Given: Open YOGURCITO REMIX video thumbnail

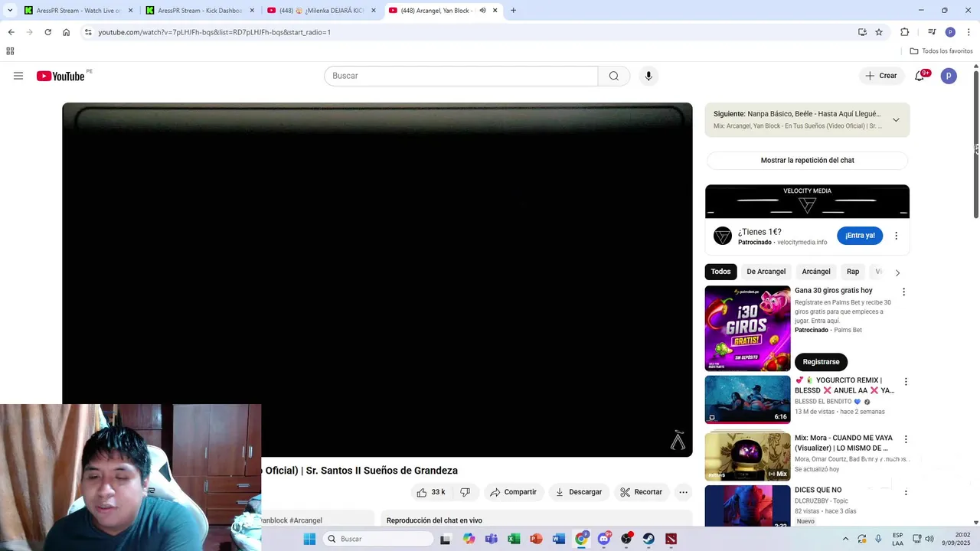Looking at the screenshot, I should point(747,399).
